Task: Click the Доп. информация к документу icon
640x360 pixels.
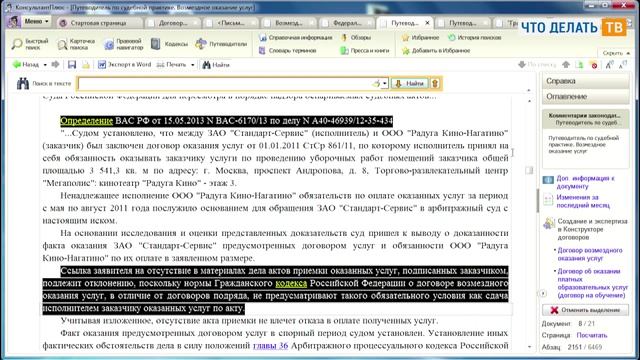Action: point(548,180)
